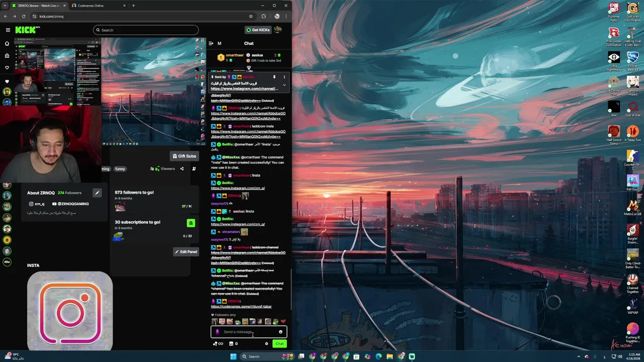Open Chained Together desktop shortcut
The width and height of the screenshot is (644, 362).
click(632, 284)
